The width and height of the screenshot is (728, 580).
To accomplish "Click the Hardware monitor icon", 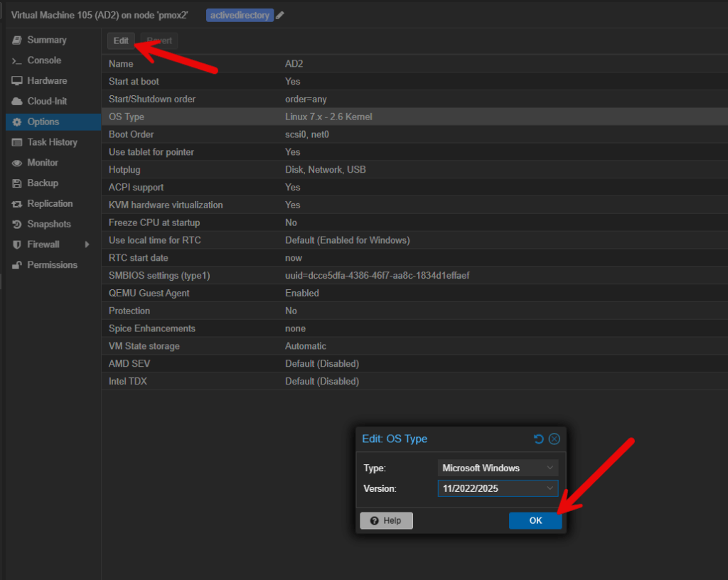I will pos(17,81).
